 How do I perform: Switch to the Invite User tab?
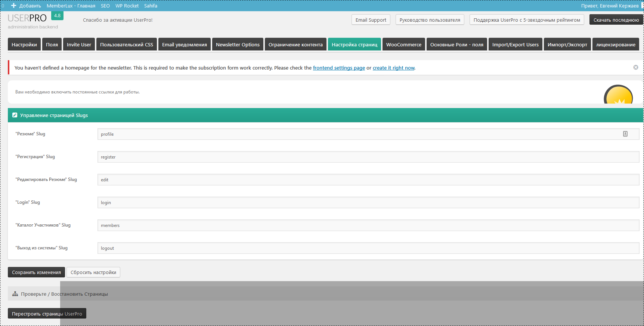(x=79, y=44)
